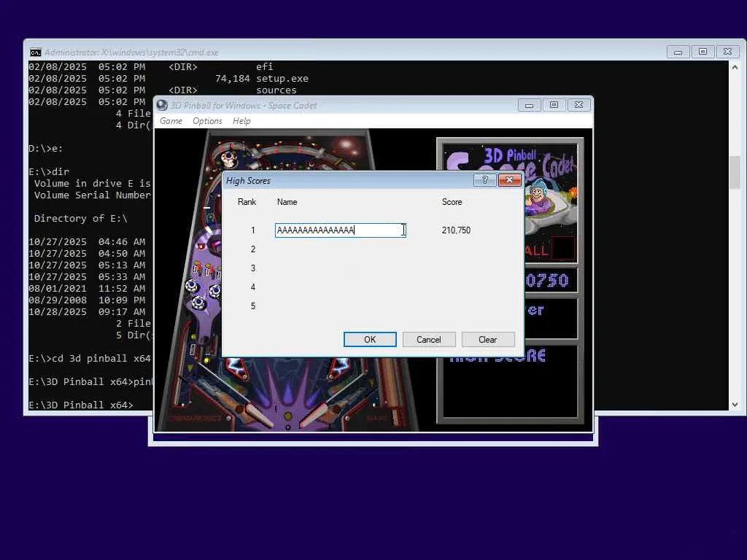Image resolution: width=747 pixels, height=560 pixels.
Task: Click the score value 210,750
Action: [x=456, y=230]
